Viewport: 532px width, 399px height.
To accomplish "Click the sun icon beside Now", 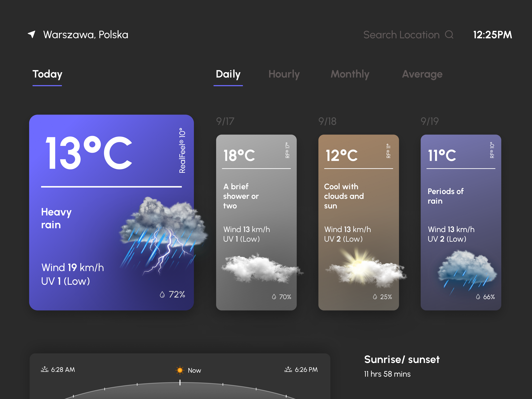I will [x=180, y=370].
